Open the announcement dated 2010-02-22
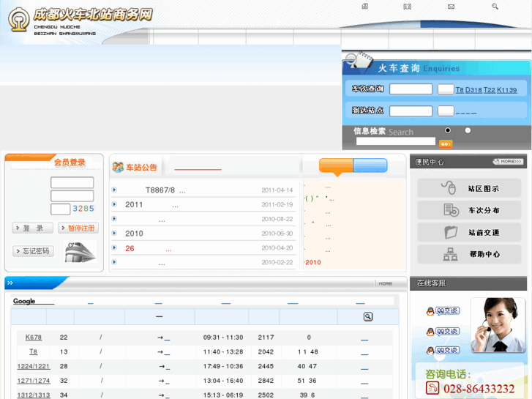Image resolution: width=532 pixels, height=399 pixels. pos(162,263)
